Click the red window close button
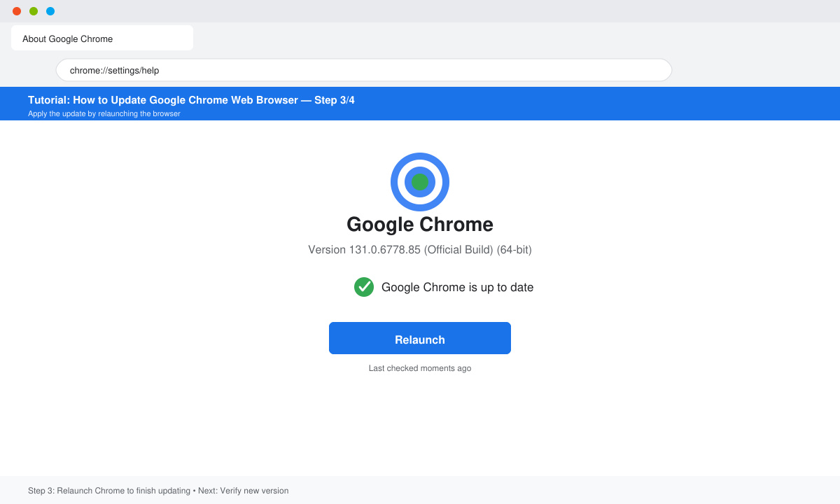840x504 pixels. [17, 11]
